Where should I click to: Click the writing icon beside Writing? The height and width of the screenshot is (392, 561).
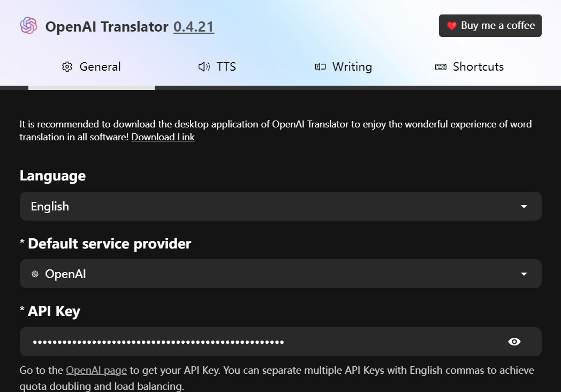point(320,67)
